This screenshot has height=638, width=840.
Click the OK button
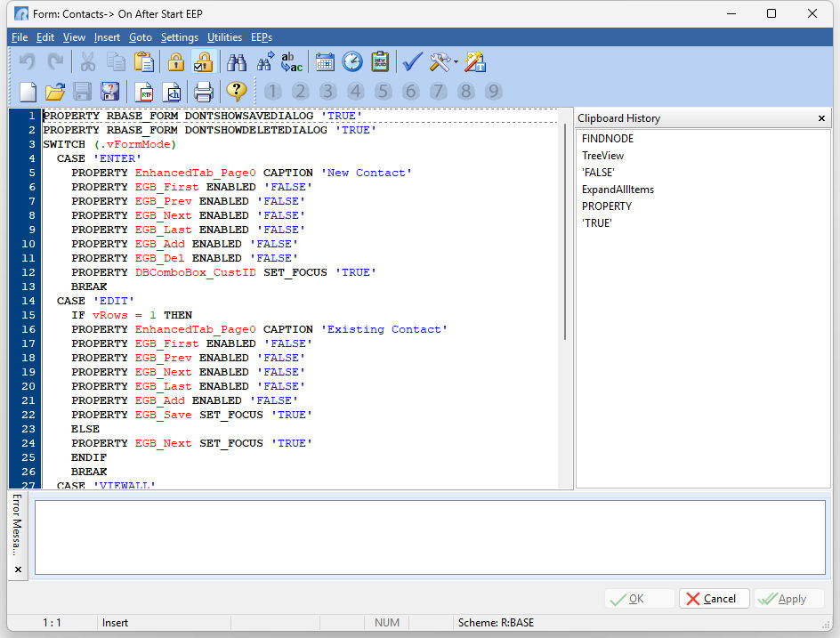[x=640, y=598]
